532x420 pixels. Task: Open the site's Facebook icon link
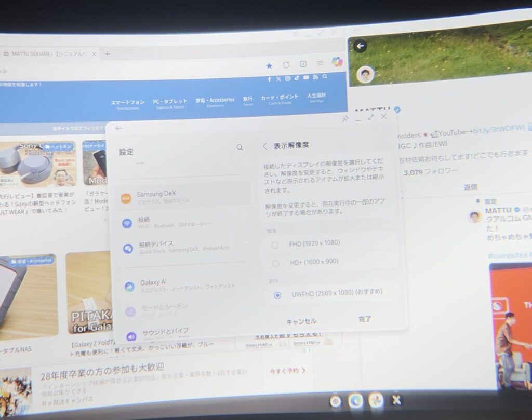[270, 79]
